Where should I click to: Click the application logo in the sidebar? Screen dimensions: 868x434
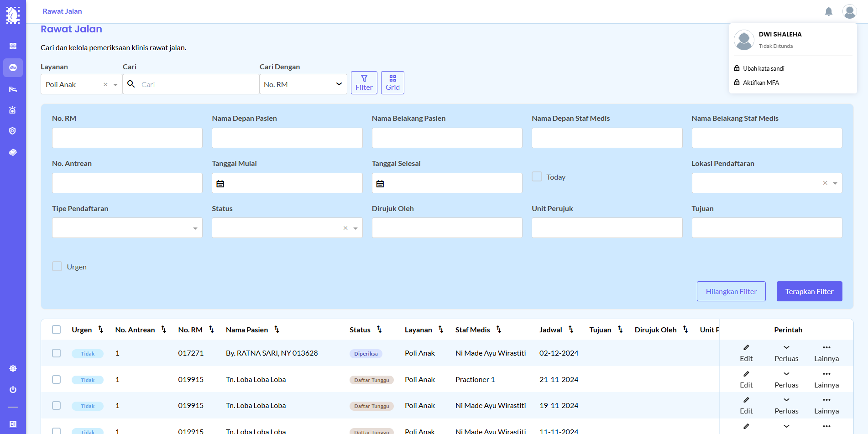(13, 15)
